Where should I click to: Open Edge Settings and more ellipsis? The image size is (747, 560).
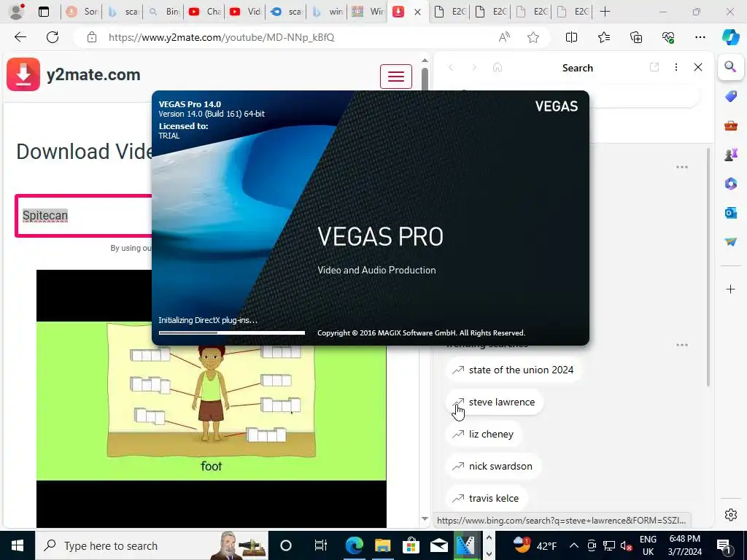point(700,37)
